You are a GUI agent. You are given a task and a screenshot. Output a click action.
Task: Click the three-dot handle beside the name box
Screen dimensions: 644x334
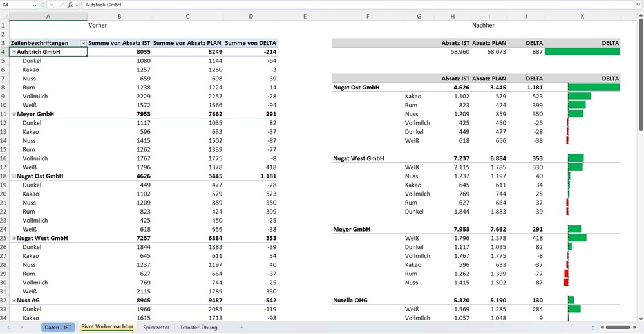[43, 5]
